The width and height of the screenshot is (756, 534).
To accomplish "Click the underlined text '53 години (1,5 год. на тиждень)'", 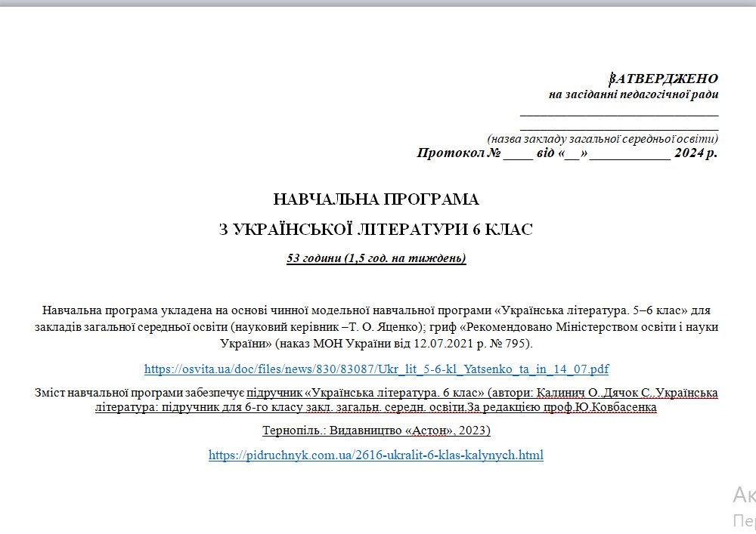I will coord(376,258).
